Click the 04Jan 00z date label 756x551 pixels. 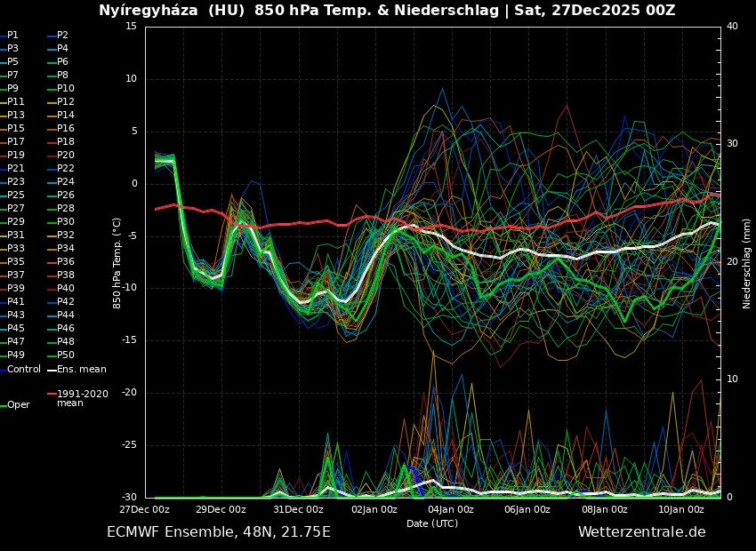pyautogui.click(x=451, y=509)
